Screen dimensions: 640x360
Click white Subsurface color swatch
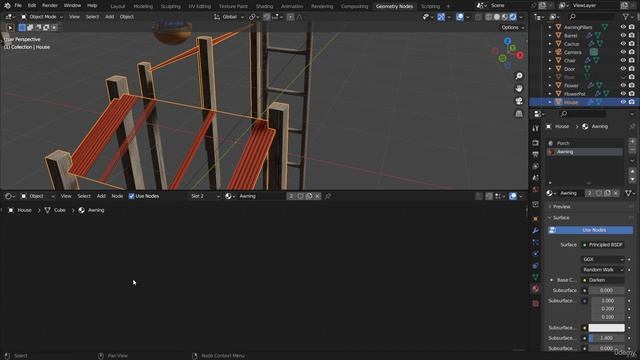(x=607, y=328)
